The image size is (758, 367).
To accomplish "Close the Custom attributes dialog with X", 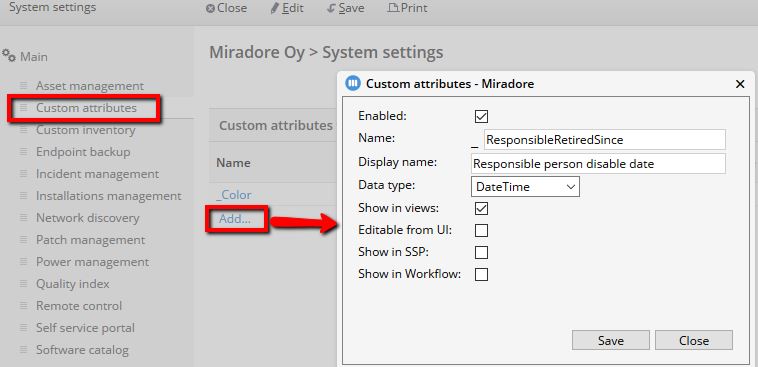I will (x=740, y=84).
